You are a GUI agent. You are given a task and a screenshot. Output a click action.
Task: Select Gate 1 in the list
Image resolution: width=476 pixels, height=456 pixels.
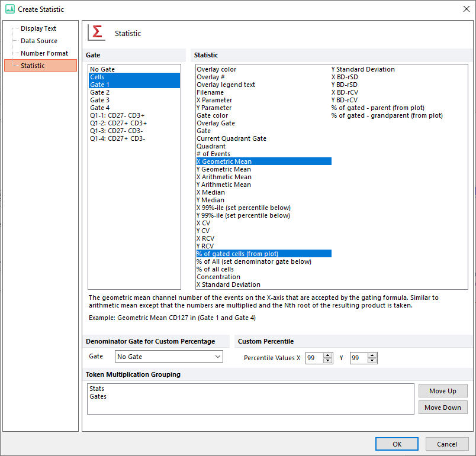(134, 85)
